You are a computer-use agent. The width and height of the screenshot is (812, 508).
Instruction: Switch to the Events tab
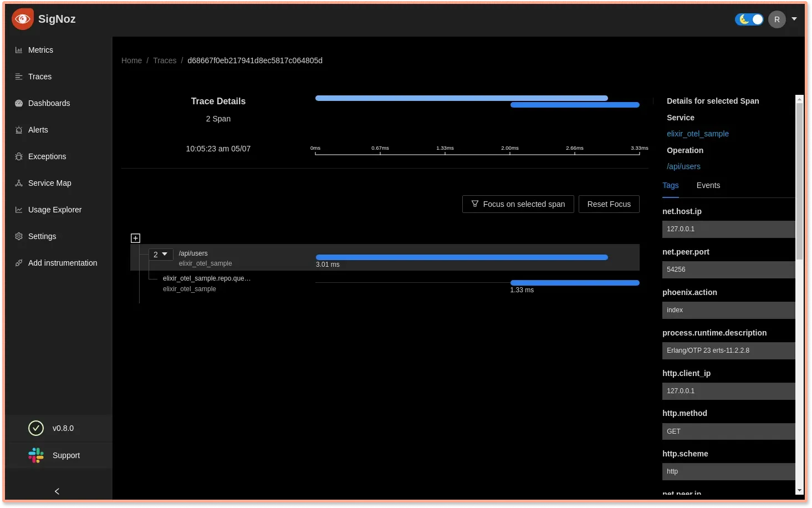click(708, 185)
